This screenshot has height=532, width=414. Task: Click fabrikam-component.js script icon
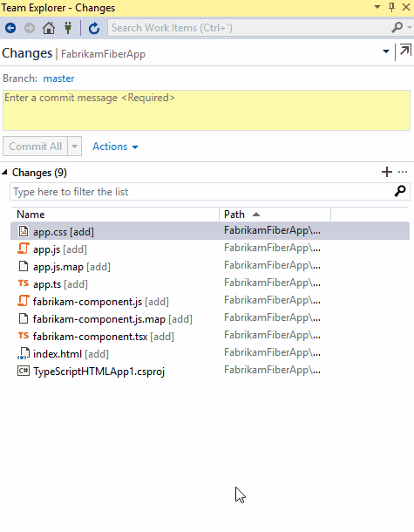click(x=23, y=301)
